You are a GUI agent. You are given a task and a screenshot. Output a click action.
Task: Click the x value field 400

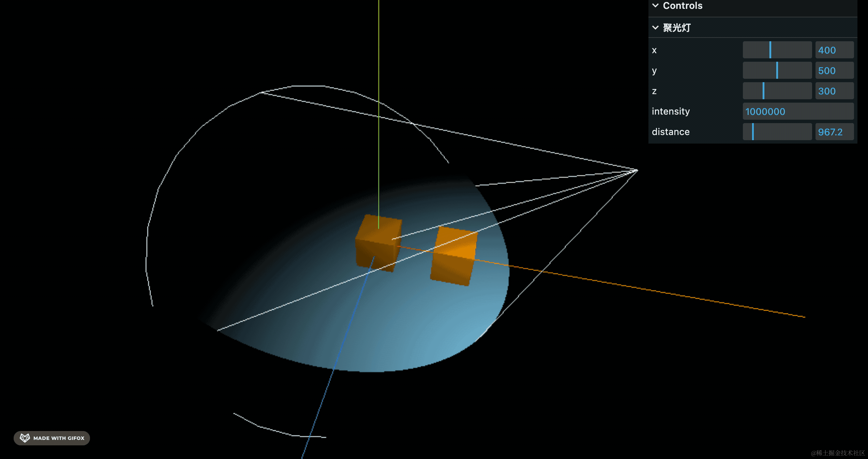pyautogui.click(x=834, y=50)
